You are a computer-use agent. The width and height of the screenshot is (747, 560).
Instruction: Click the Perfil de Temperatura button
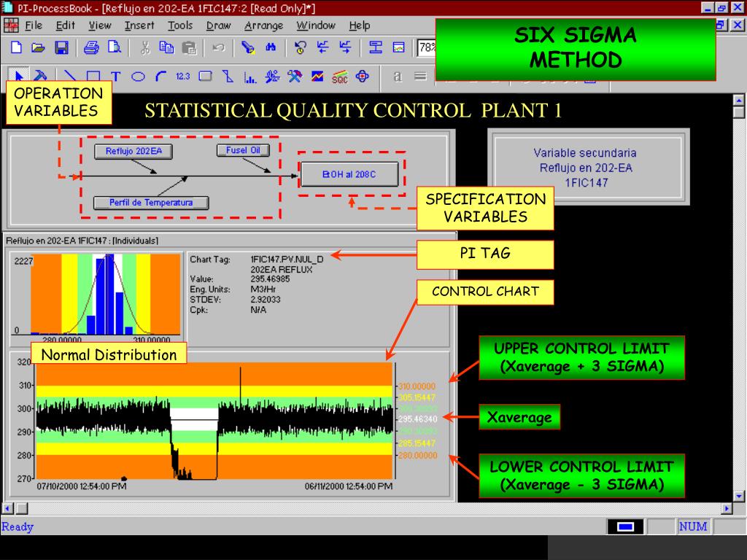(x=151, y=203)
